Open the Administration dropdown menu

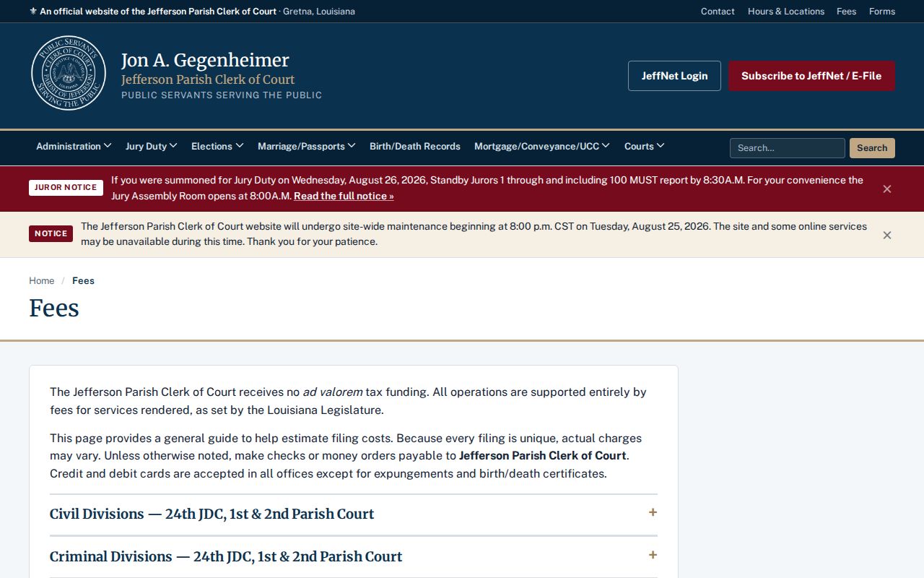point(74,146)
